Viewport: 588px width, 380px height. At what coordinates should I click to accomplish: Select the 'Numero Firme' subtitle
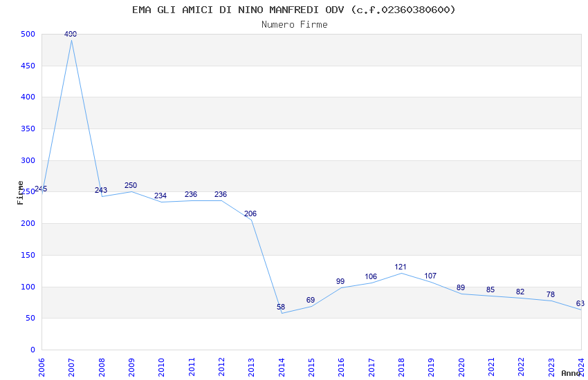point(295,25)
